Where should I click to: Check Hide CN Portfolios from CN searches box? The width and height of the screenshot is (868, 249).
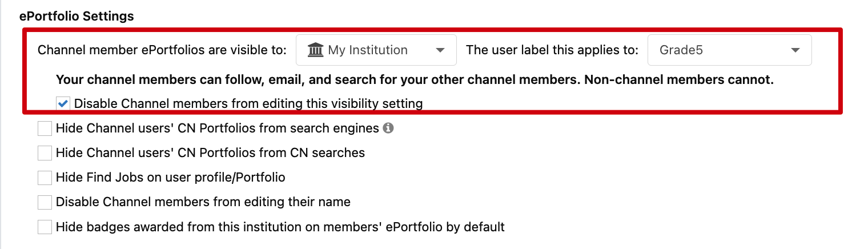45,153
